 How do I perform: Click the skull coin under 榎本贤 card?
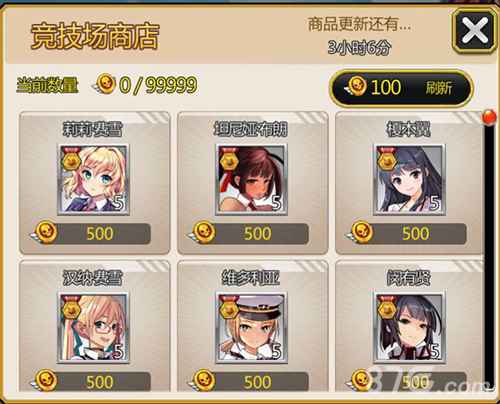(x=361, y=232)
